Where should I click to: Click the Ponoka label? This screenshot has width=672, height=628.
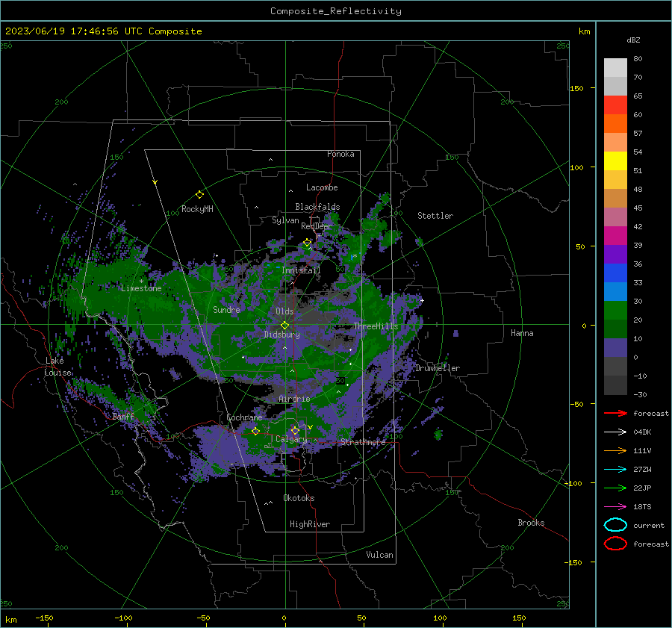pyautogui.click(x=340, y=154)
